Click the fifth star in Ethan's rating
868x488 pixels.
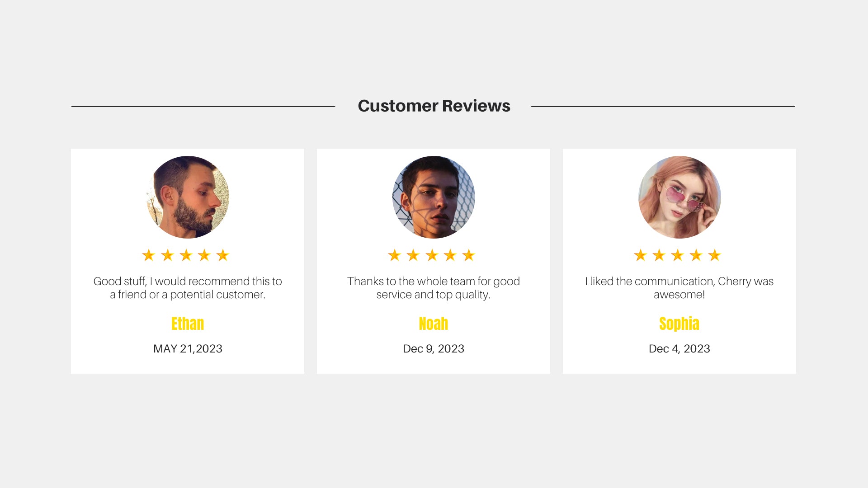222,256
